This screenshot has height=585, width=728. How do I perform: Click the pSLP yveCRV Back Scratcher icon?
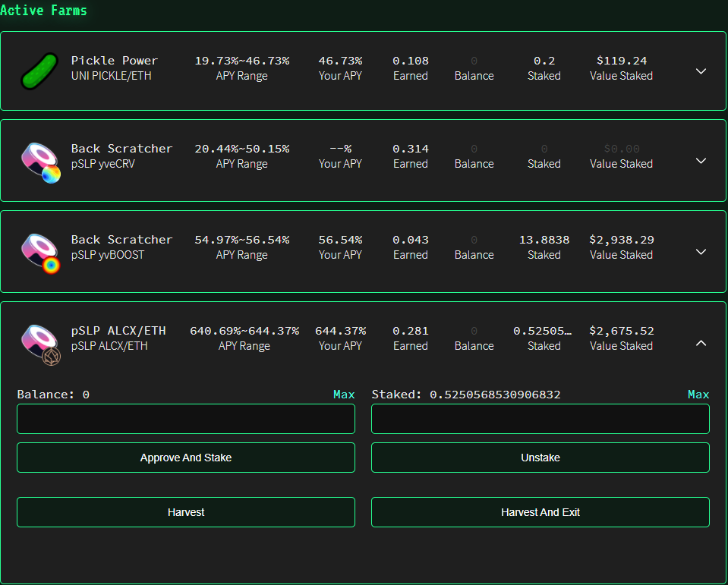pos(41,162)
